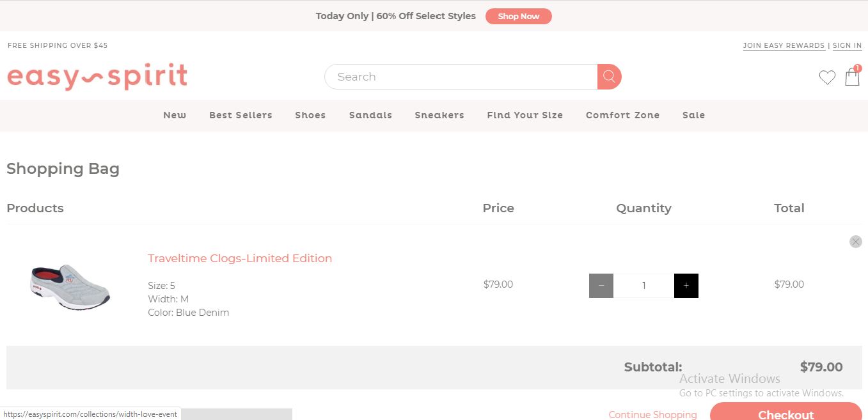Image resolution: width=868 pixels, height=420 pixels.
Task: Remove the Traveltime Clogs item from the bag
Action: pyautogui.click(x=856, y=242)
